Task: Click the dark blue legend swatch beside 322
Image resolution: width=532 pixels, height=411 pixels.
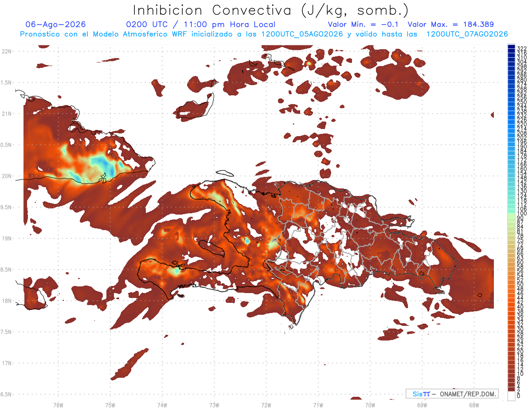Action: (511, 47)
